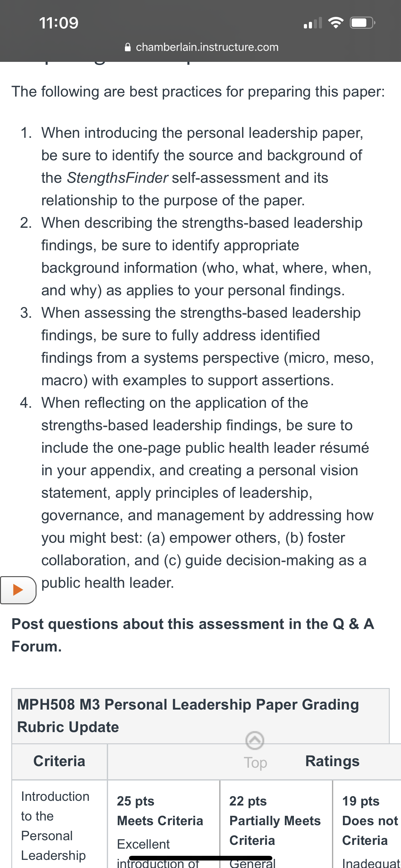Tap the orange play arrow side tab

tap(18, 590)
